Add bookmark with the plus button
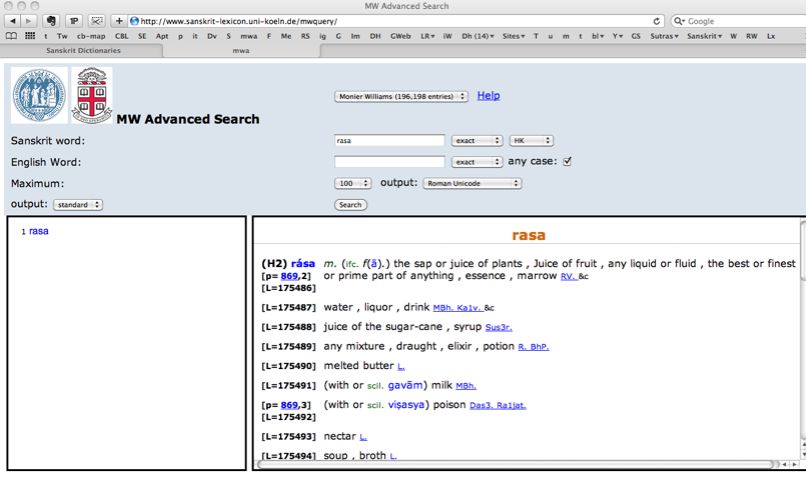Viewport: 806px width, 487px height. tap(119, 21)
